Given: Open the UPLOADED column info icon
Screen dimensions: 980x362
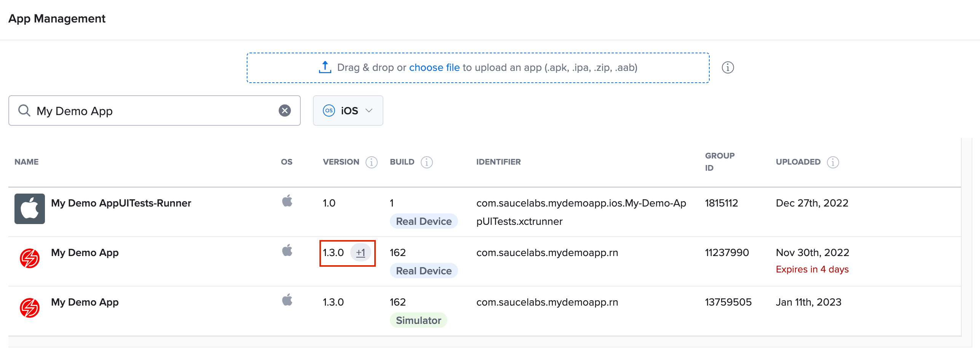Looking at the screenshot, I should coord(832,162).
